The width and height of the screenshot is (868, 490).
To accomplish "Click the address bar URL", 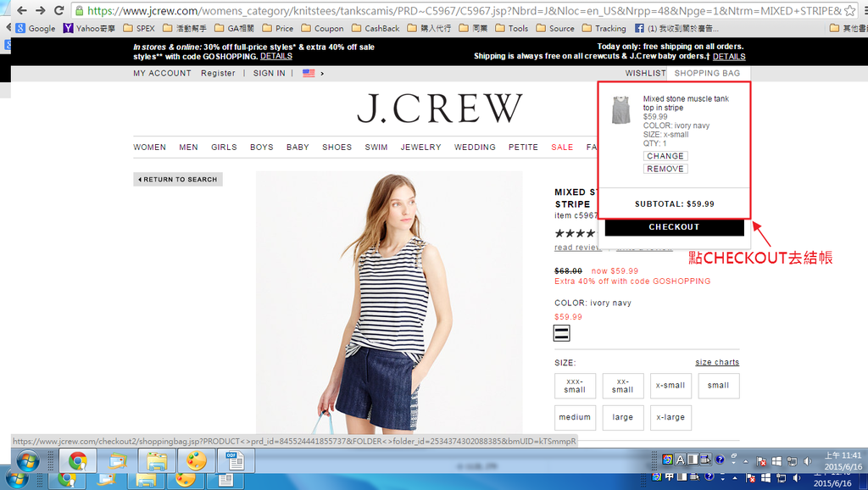I will pos(464,10).
